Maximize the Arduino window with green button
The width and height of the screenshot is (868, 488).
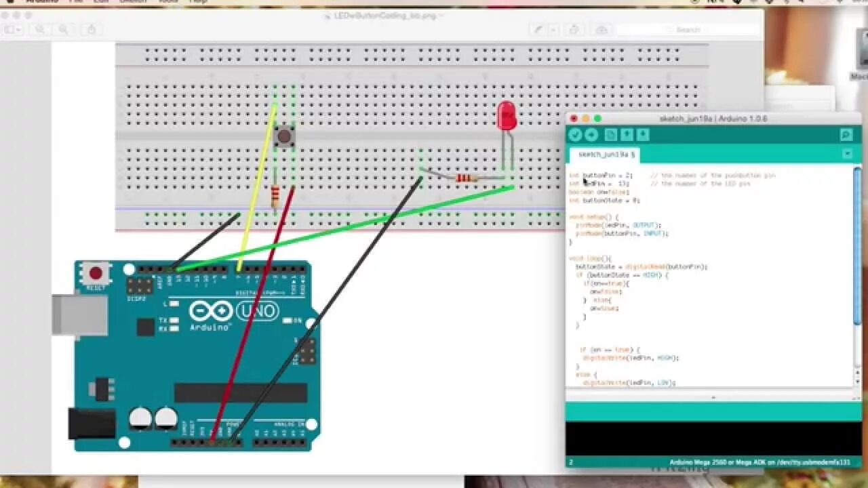pyautogui.click(x=597, y=119)
